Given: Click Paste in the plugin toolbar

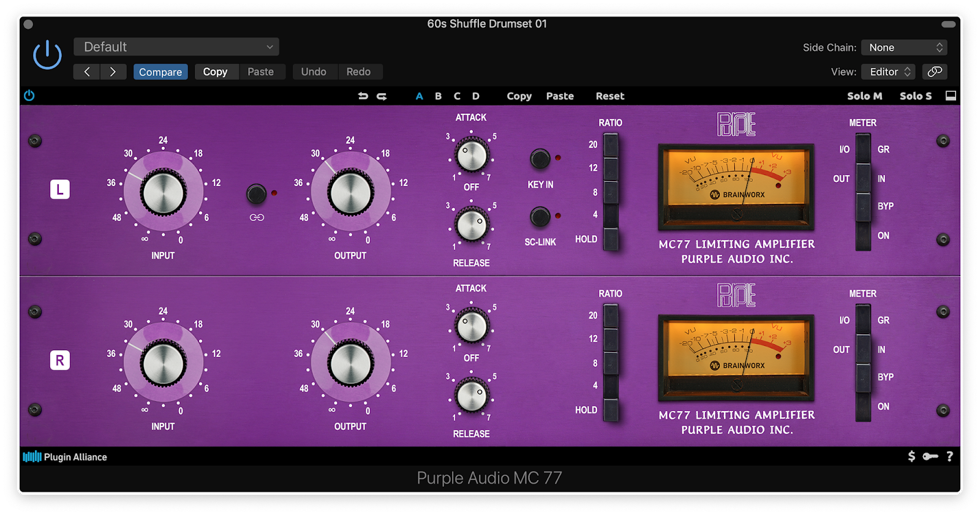Looking at the screenshot, I should point(560,96).
